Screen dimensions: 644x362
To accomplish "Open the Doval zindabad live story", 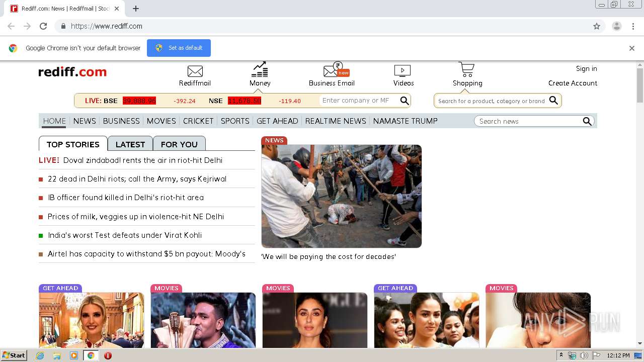I will click(x=143, y=160).
